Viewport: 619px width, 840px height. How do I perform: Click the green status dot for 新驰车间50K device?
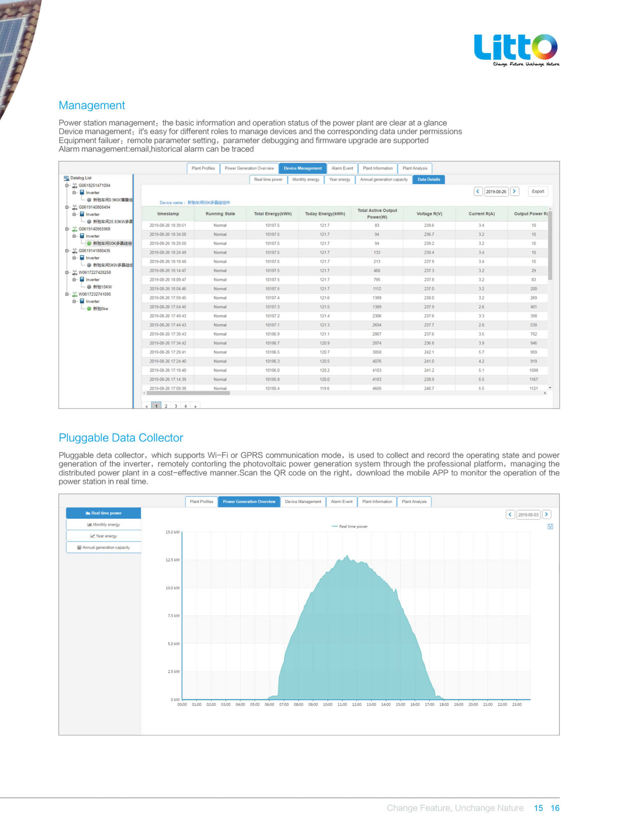pyautogui.click(x=89, y=243)
